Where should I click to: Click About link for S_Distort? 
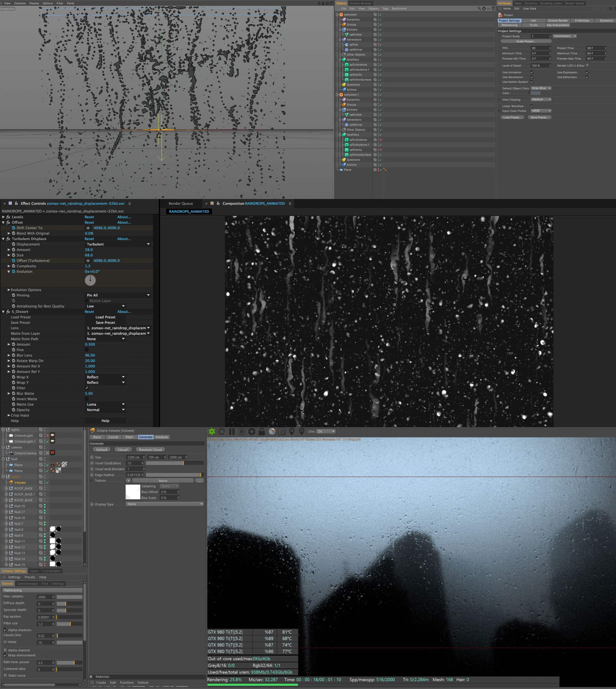click(x=124, y=312)
